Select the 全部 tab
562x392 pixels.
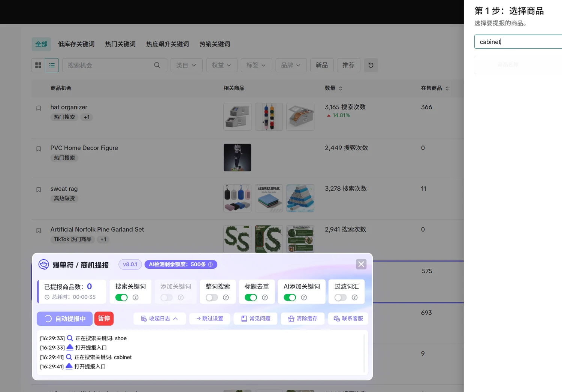click(x=41, y=44)
